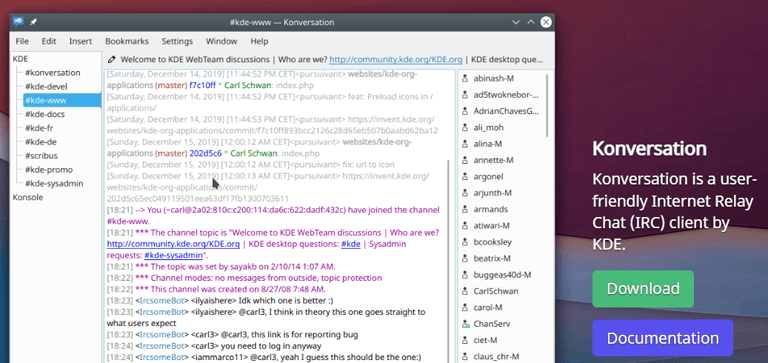Select the Konsole tree entry

(28, 197)
